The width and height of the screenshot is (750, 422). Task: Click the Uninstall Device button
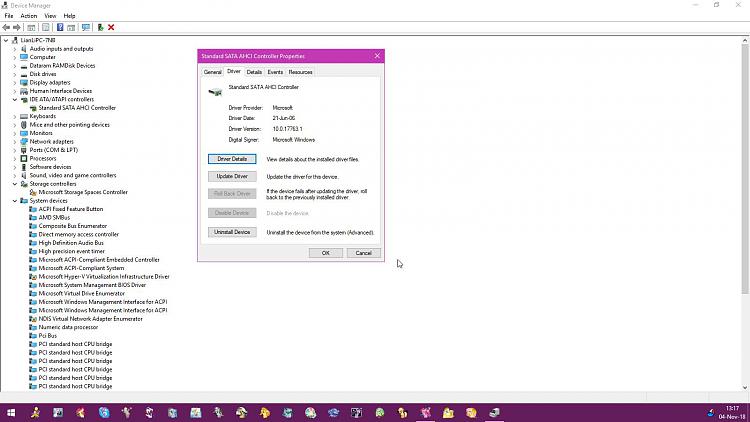(x=232, y=232)
